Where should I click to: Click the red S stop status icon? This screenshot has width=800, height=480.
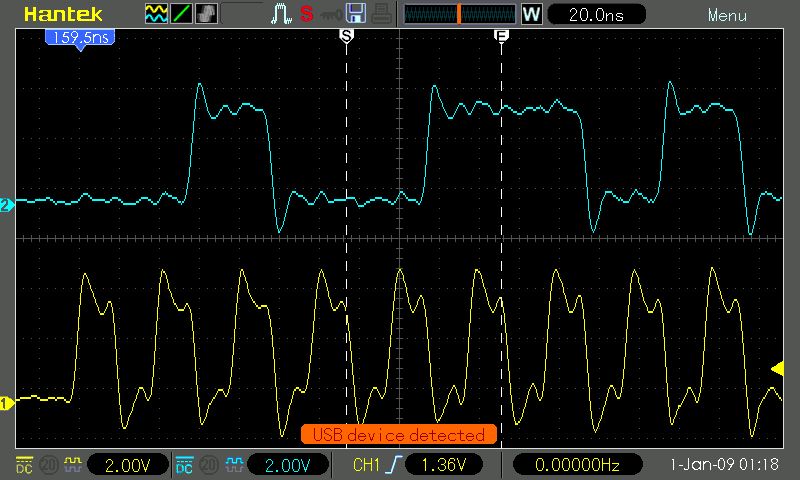[306, 14]
